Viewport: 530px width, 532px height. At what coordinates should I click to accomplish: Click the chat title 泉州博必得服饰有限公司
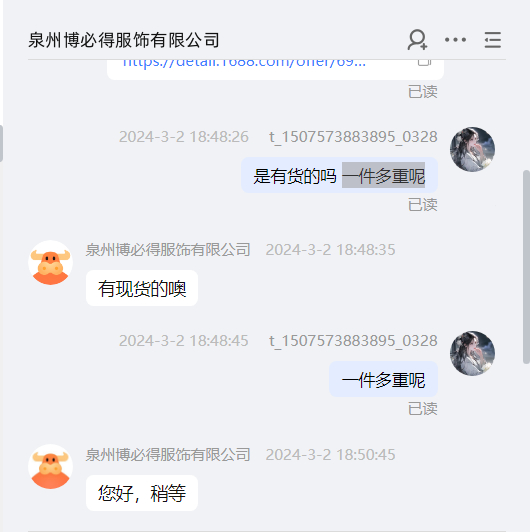[x=124, y=40]
